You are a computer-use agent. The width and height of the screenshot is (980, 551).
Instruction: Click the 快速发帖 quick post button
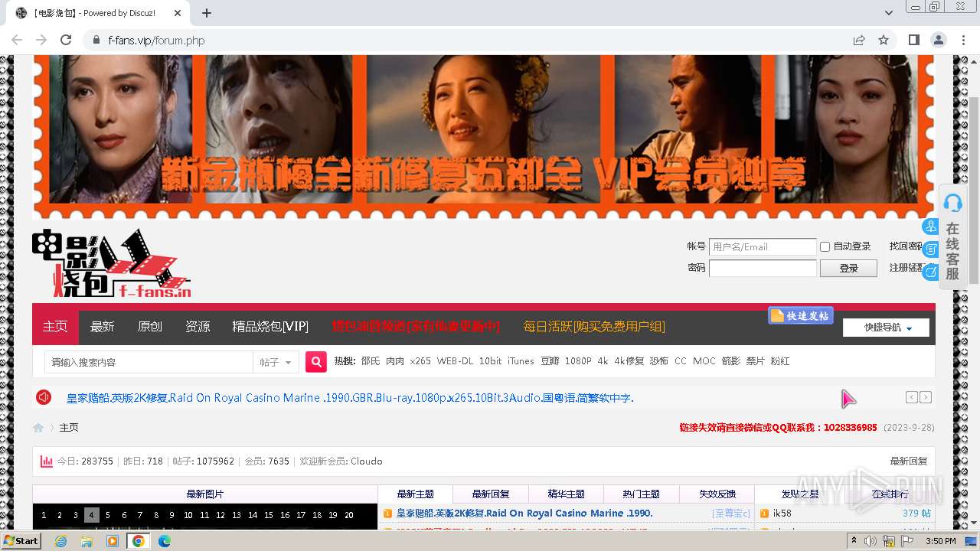(x=800, y=315)
